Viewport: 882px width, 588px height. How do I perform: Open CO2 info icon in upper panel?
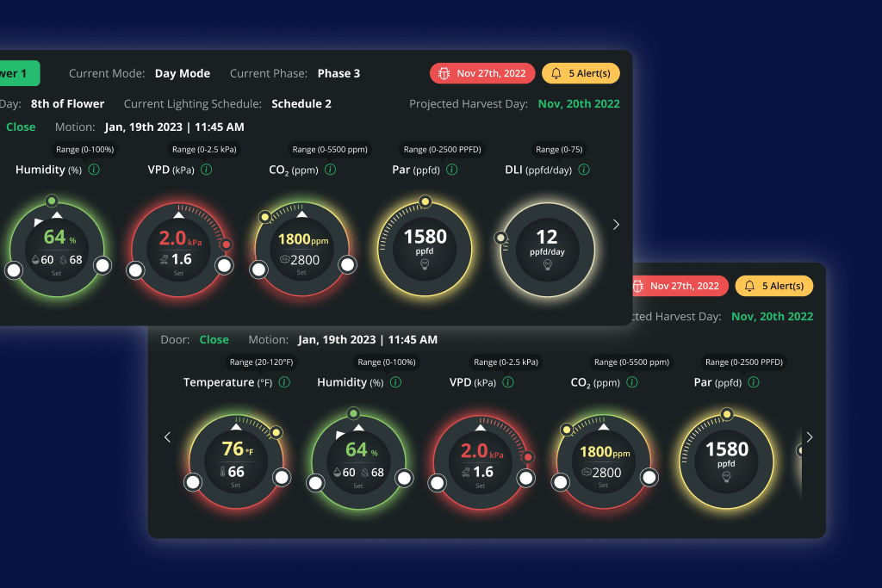tap(330, 170)
